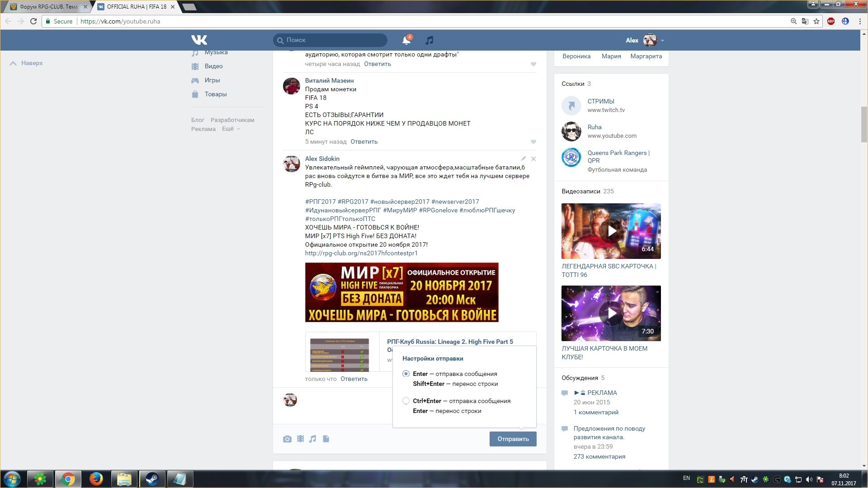Open the Разработчикам footer link
This screenshot has width=868, height=488.
tap(232, 120)
